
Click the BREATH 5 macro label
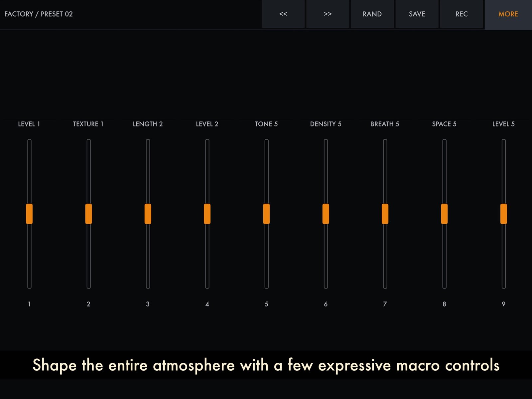pos(385,124)
